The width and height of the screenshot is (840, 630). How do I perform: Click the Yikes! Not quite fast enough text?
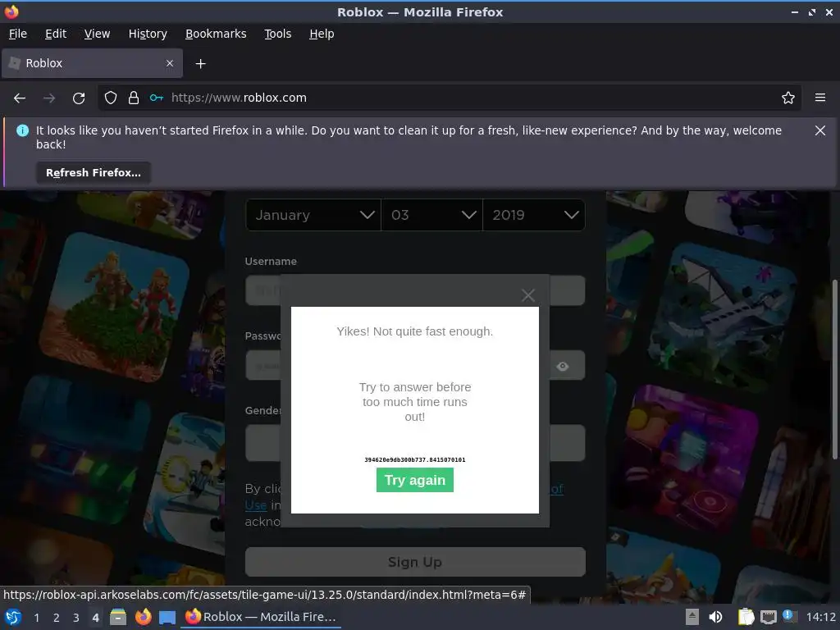pos(414,331)
